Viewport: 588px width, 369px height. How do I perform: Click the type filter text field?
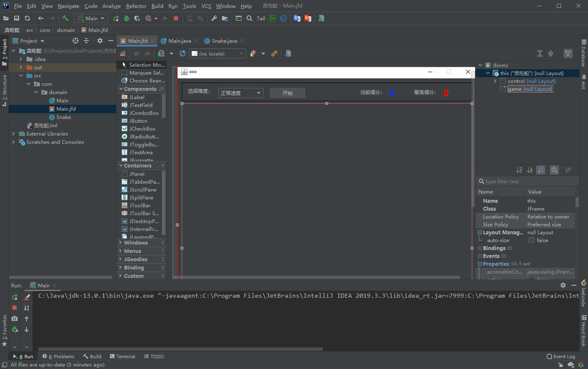[528, 182]
